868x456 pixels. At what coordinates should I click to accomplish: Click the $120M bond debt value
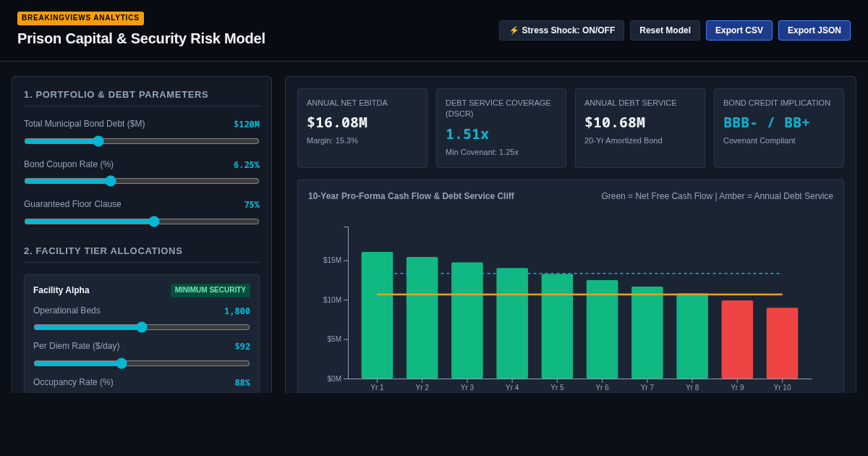pos(247,124)
